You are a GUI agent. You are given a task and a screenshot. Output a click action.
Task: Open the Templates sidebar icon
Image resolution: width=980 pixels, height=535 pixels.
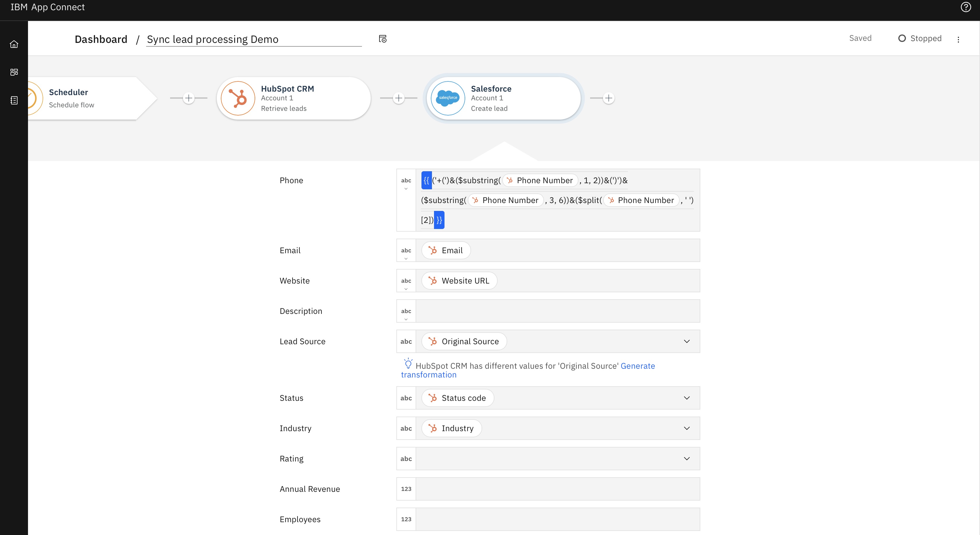[14, 100]
